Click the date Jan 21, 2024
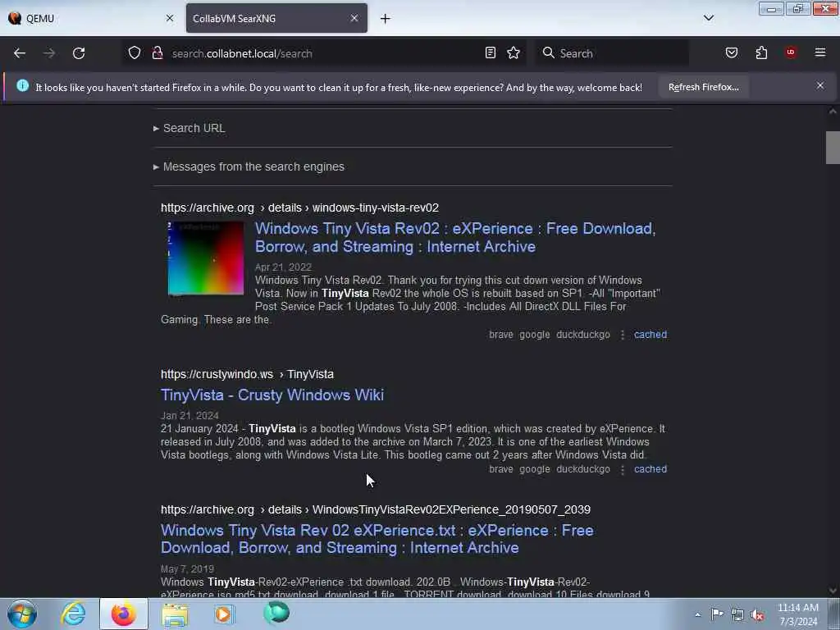This screenshot has width=840, height=630. [x=189, y=415]
